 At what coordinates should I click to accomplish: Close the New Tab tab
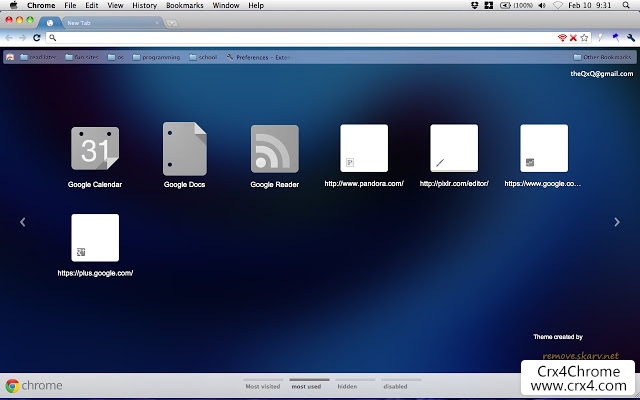point(157,23)
